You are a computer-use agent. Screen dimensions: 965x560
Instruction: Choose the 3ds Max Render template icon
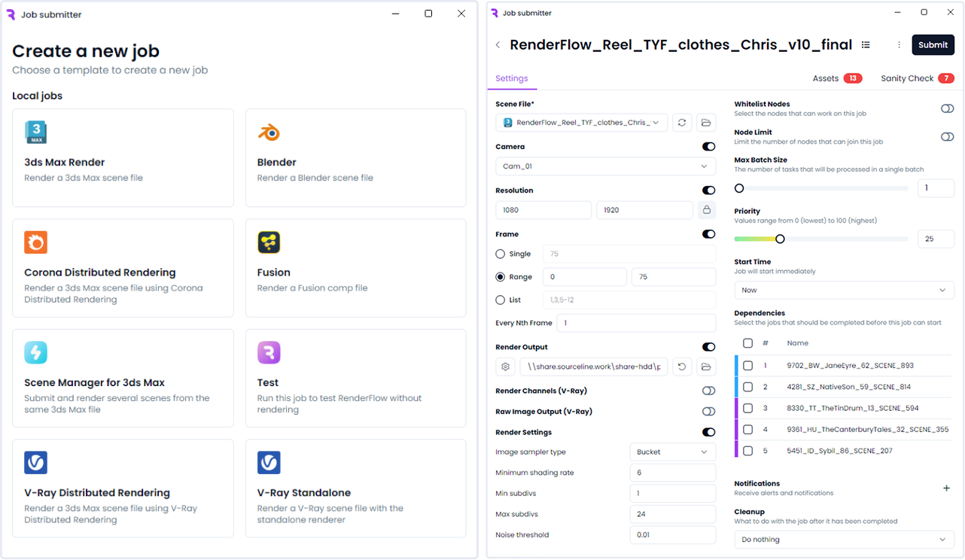click(36, 132)
